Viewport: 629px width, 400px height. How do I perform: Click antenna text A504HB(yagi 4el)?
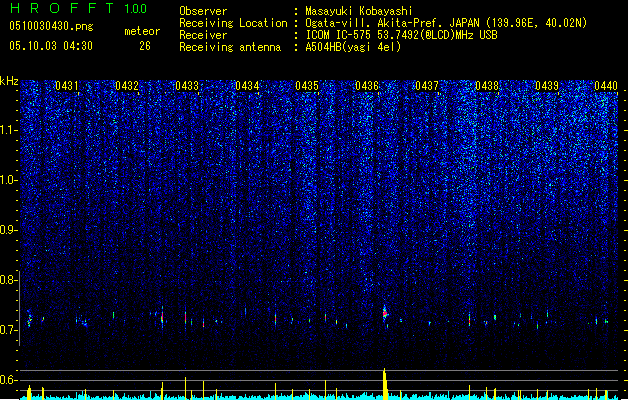pos(353,47)
